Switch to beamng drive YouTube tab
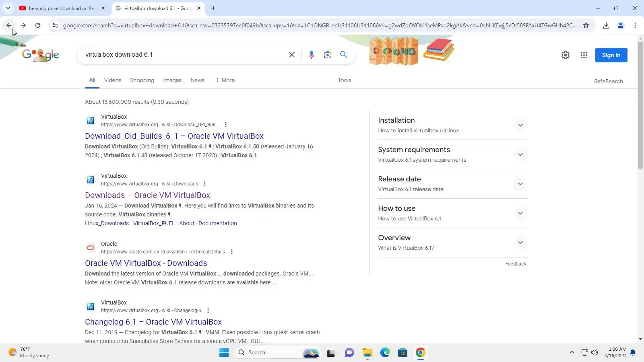Image resolution: width=644 pixels, height=362 pixels. (62, 8)
